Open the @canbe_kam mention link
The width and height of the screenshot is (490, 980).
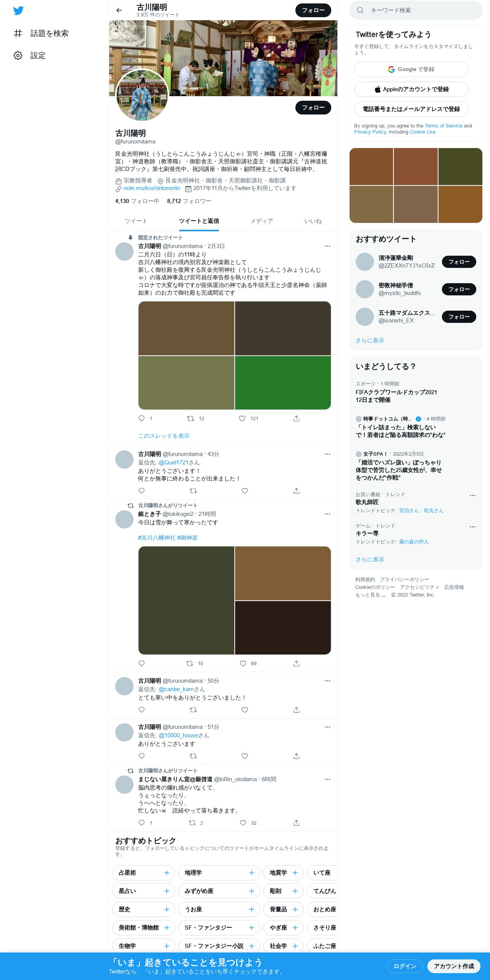pyautogui.click(x=176, y=689)
